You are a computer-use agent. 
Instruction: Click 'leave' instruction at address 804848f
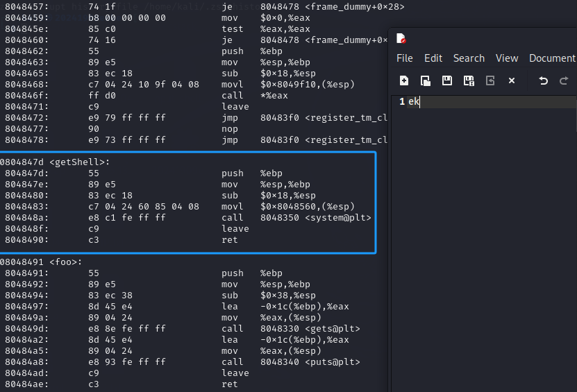(x=235, y=229)
